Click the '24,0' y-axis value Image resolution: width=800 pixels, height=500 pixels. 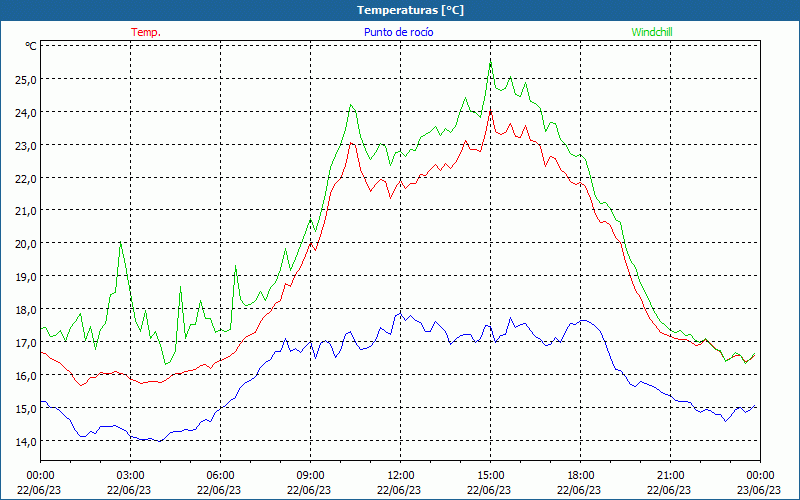coord(28,112)
